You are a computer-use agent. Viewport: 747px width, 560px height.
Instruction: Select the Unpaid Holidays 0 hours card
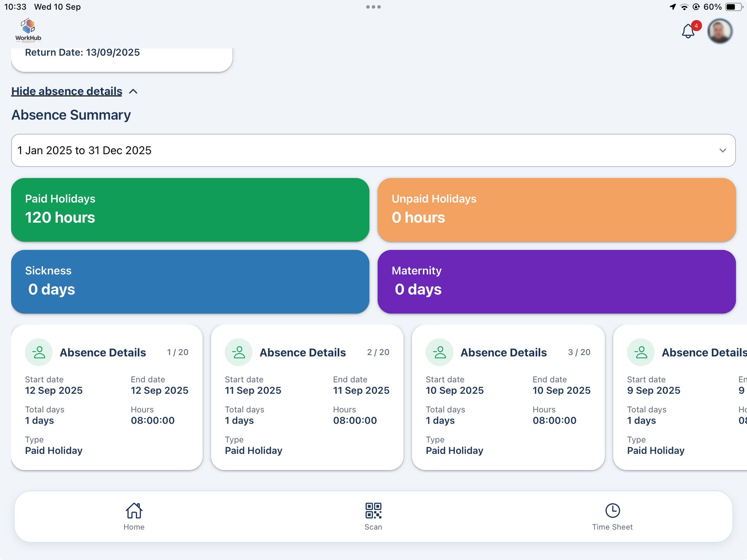coord(556,210)
